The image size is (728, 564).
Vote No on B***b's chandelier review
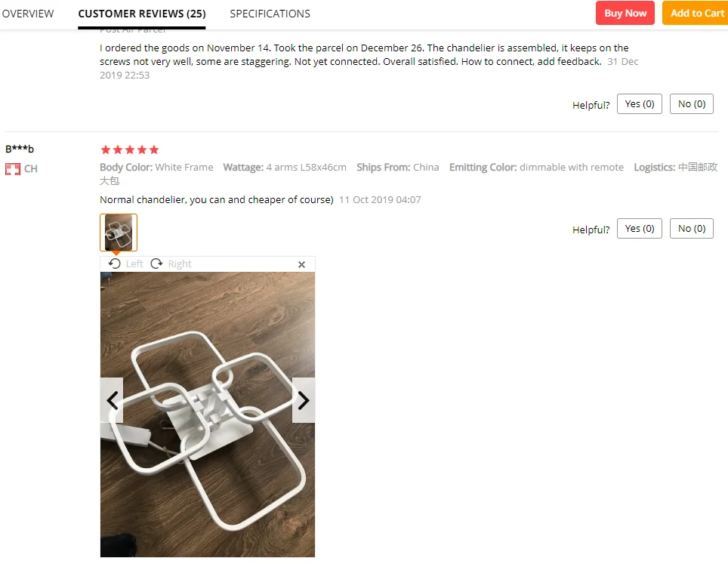point(691,228)
